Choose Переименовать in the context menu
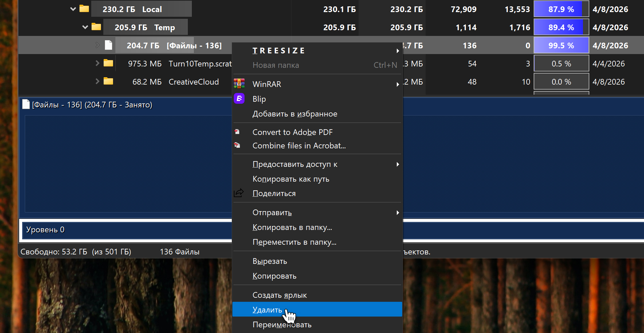This screenshot has width=644, height=333. (x=282, y=325)
